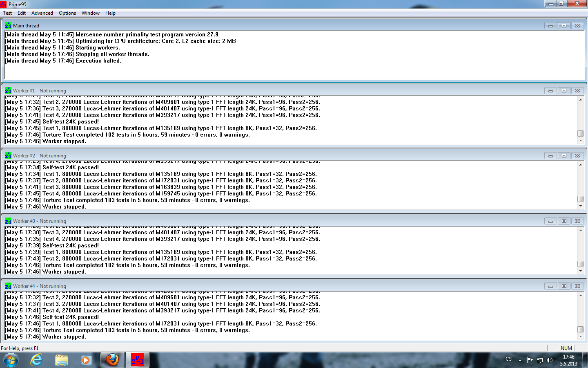This screenshot has height=368, width=588.
Task: Open the Test menu
Action: (x=7, y=13)
